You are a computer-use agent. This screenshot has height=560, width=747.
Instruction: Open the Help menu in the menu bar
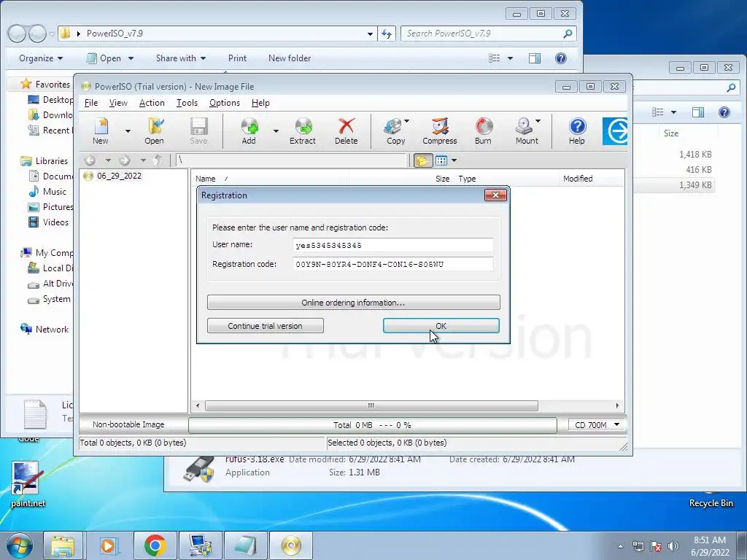[260, 103]
